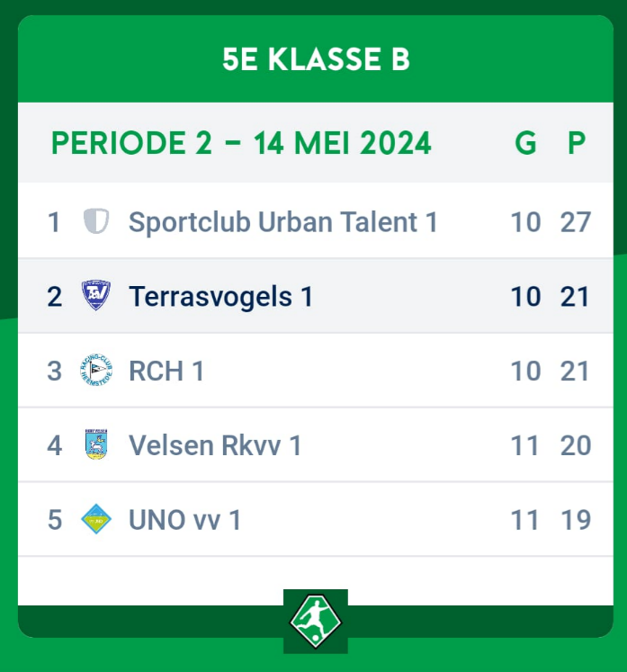Click the UNO vv diamond logo
The height and width of the screenshot is (672, 627).
coord(96,519)
